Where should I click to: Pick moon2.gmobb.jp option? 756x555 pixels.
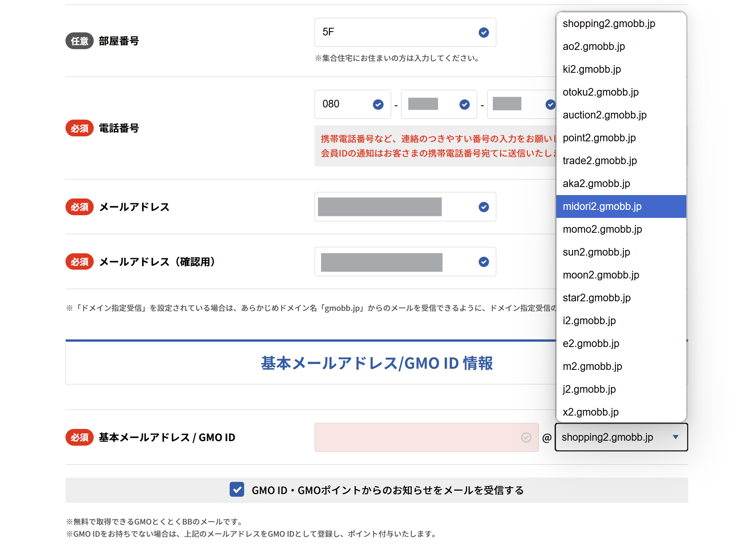(621, 275)
